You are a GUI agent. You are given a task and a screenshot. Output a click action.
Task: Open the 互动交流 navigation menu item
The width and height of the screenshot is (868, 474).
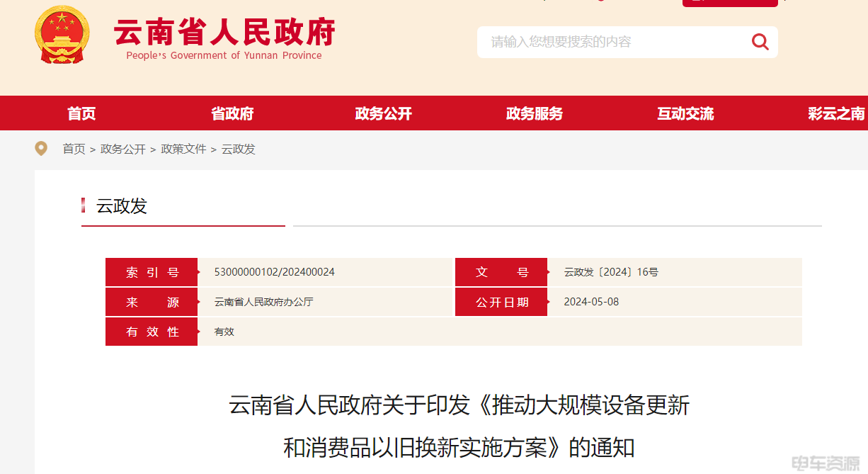point(685,113)
